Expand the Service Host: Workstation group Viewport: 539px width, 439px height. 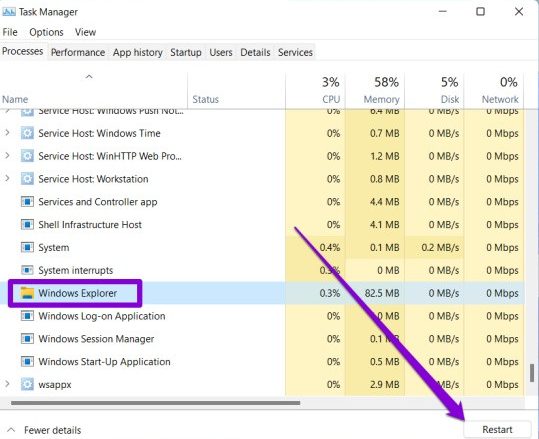click(7, 178)
